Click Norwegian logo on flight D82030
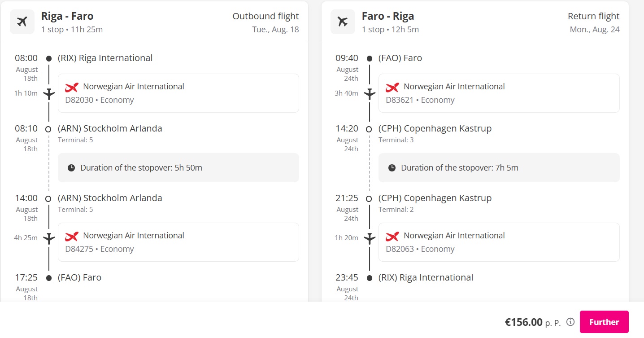This screenshot has width=644, height=338. pos(72,87)
